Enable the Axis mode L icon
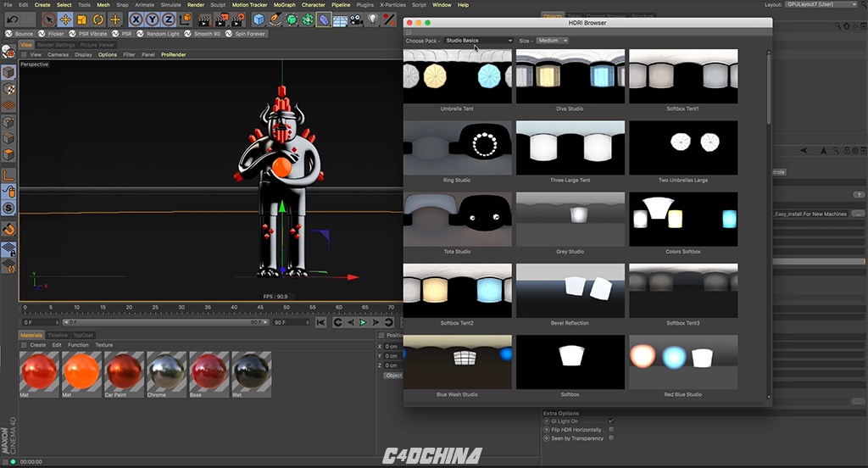 (x=8, y=175)
